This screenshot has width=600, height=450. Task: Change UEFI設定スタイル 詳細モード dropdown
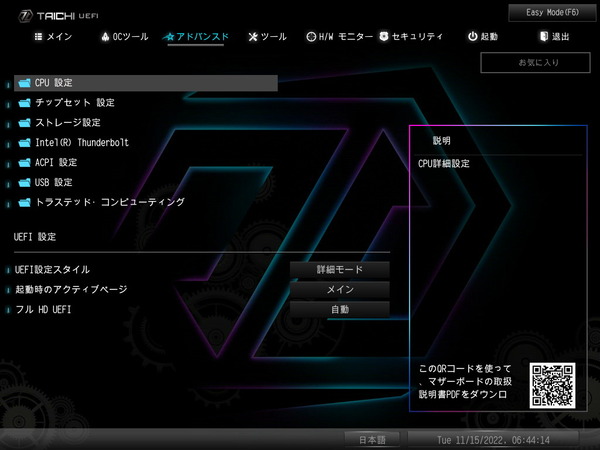339,270
